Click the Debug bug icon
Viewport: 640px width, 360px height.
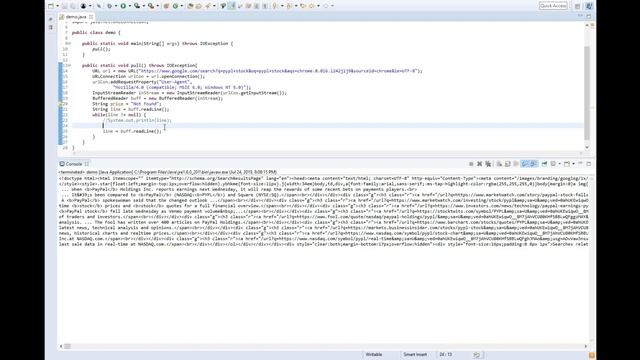[109, 6]
